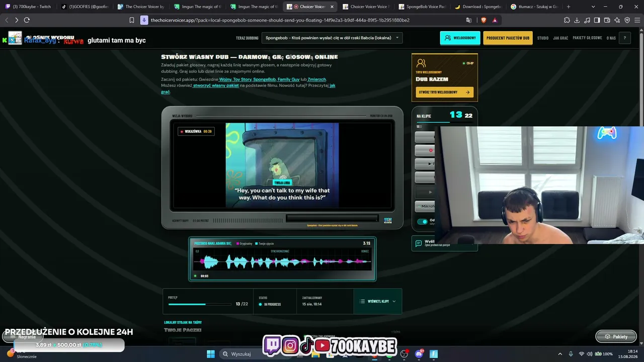Open Windows Start menu

(x=211, y=354)
